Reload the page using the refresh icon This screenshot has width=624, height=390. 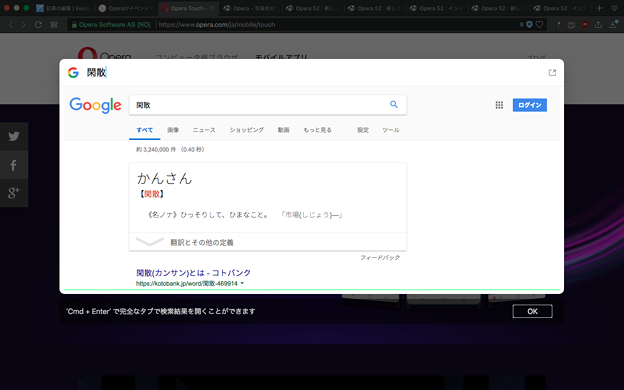point(38,25)
